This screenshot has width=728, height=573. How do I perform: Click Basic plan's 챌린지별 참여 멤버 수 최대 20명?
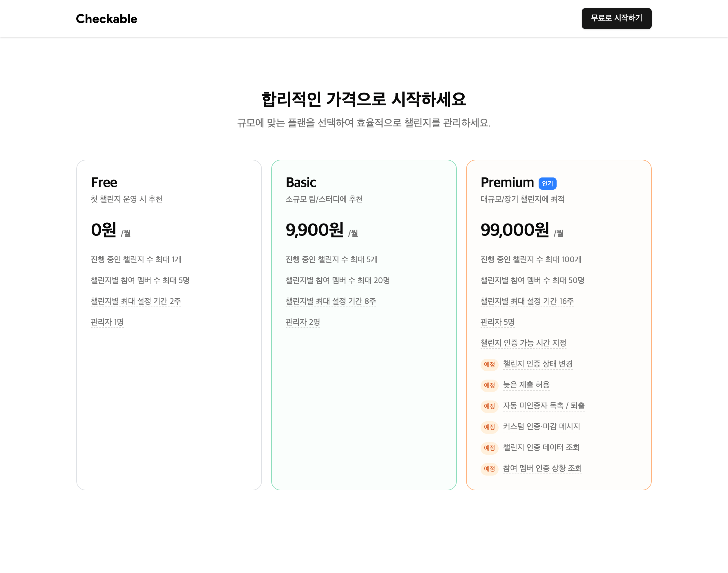point(338,280)
